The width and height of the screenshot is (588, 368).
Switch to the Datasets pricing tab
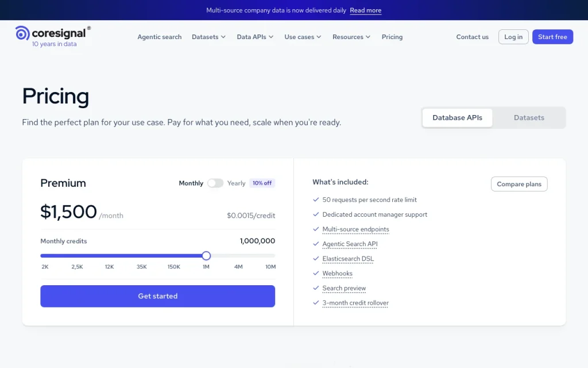529,117
